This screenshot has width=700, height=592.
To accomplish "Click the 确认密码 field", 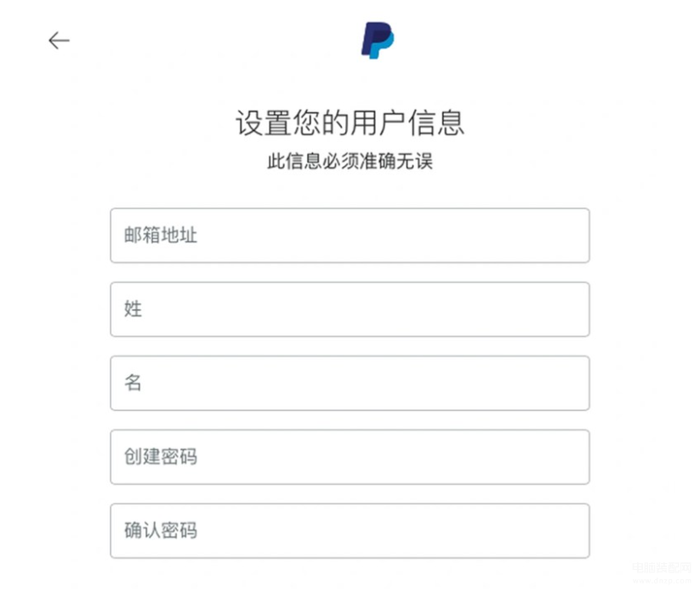I will [350, 532].
